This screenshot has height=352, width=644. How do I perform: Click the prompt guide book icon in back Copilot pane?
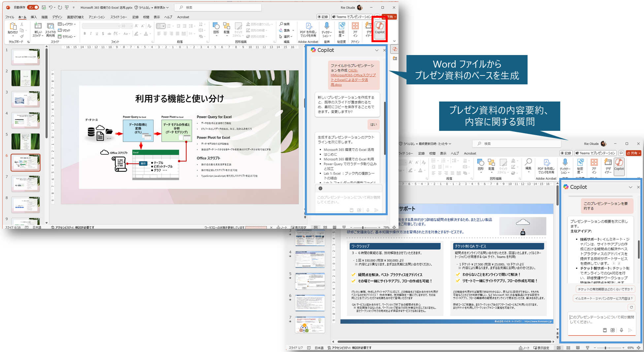click(x=605, y=330)
